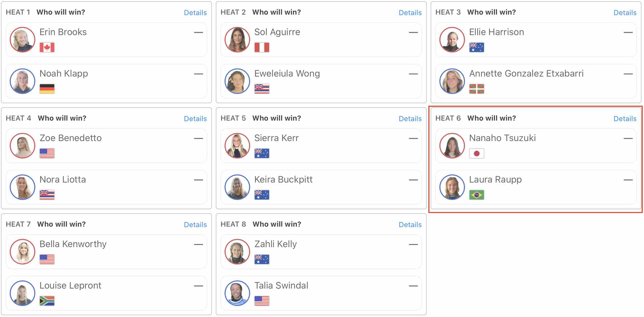Open Details for Heat 6

pyautogui.click(x=625, y=119)
